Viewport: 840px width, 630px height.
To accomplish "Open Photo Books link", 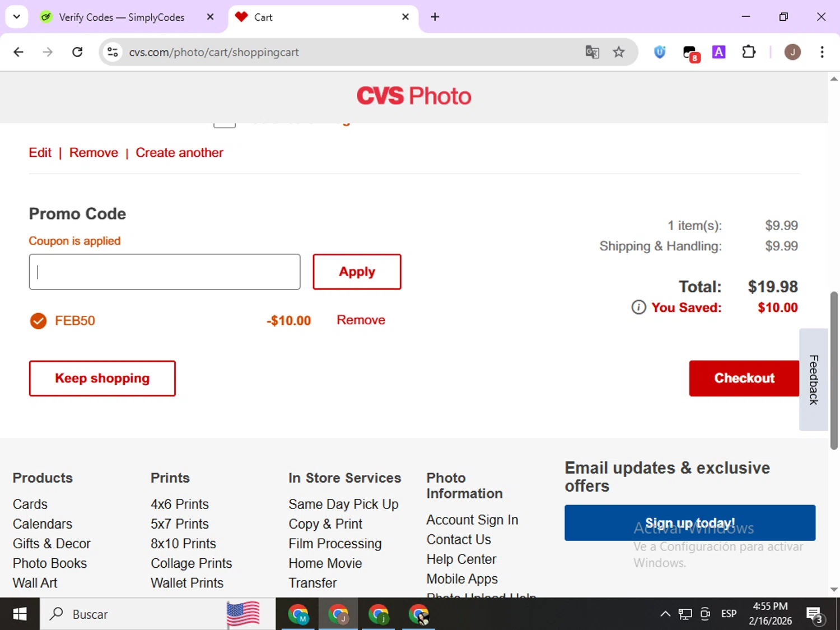I will pyautogui.click(x=50, y=563).
